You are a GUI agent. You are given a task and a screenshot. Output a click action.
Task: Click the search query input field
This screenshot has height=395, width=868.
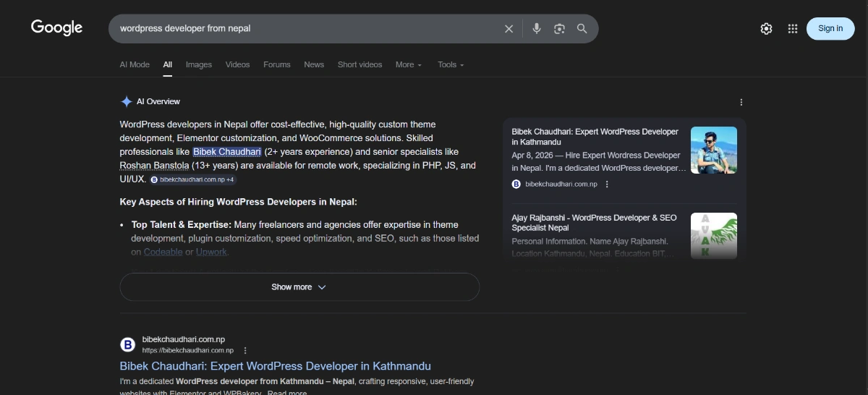307,28
